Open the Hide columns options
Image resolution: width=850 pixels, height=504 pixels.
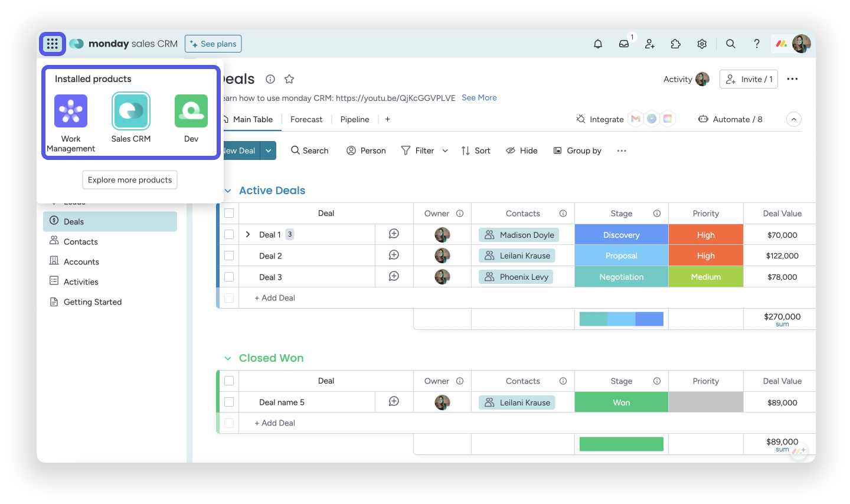point(522,151)
